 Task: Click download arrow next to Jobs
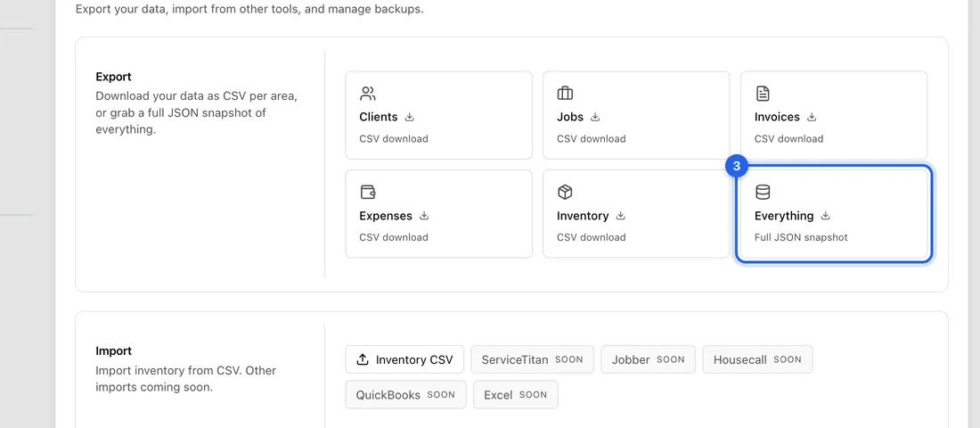pos(595,117)
